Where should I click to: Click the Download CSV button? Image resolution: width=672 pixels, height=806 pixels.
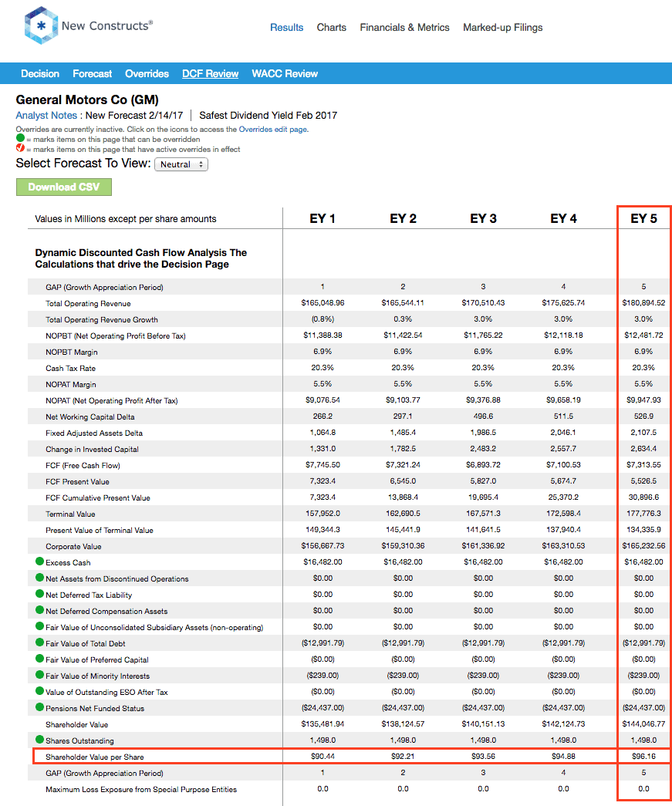[x=64, y=187]
